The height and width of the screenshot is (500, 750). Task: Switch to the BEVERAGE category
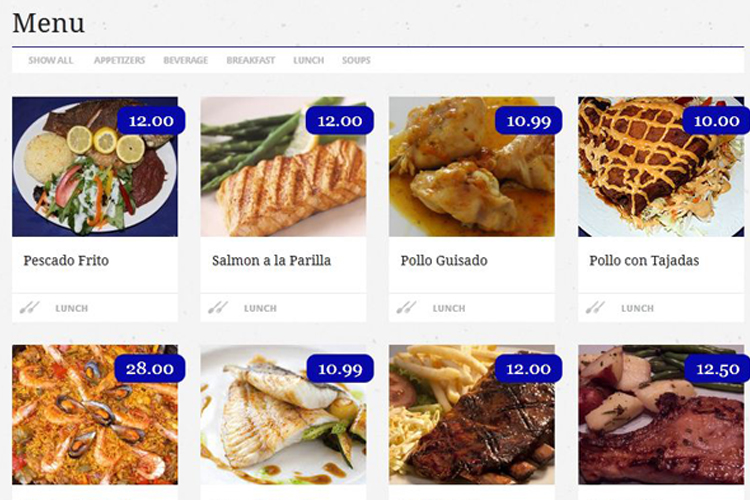click(x=186, y=60)
